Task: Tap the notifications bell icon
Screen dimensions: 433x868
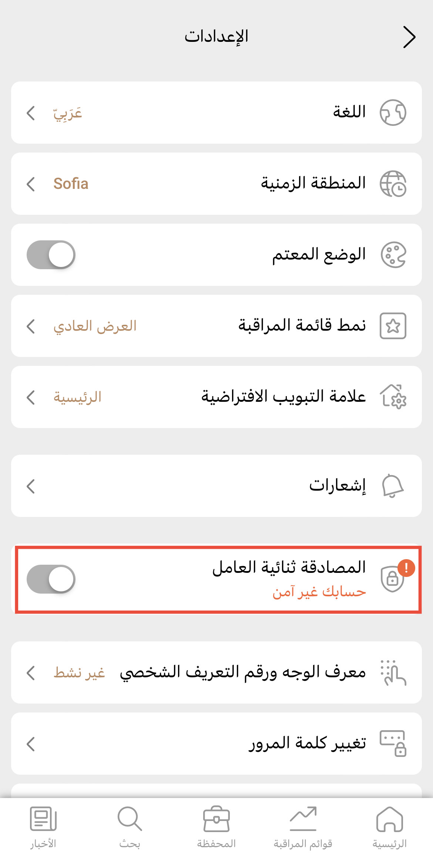Action: pyautogui.click(x=392, y=486)
